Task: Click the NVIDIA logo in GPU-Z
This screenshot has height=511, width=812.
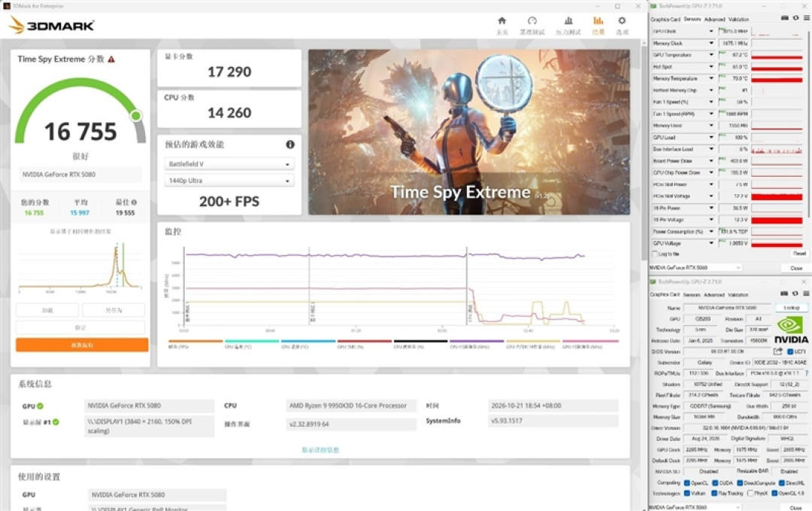Action: pyautogui.click(x=791, y=330)
